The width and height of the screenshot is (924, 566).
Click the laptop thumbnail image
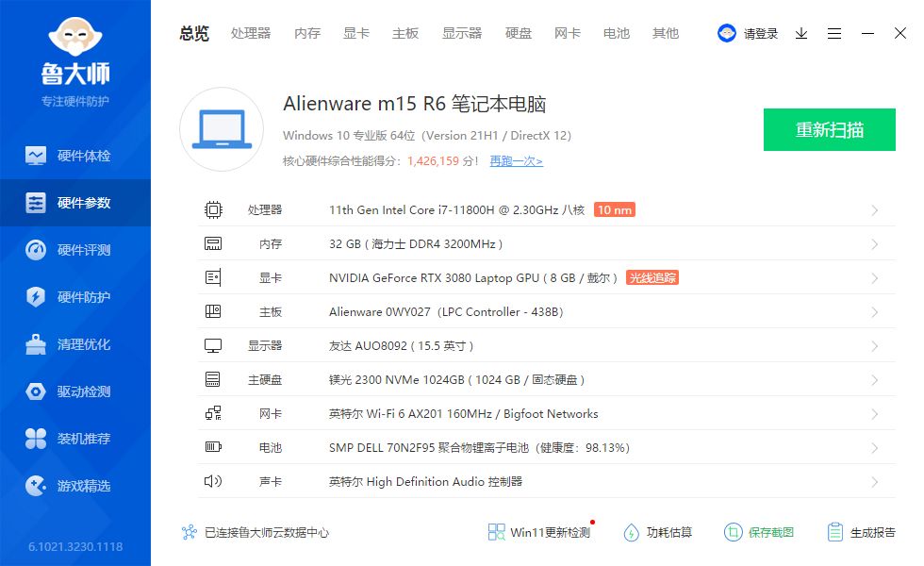[x=221, y=130]
